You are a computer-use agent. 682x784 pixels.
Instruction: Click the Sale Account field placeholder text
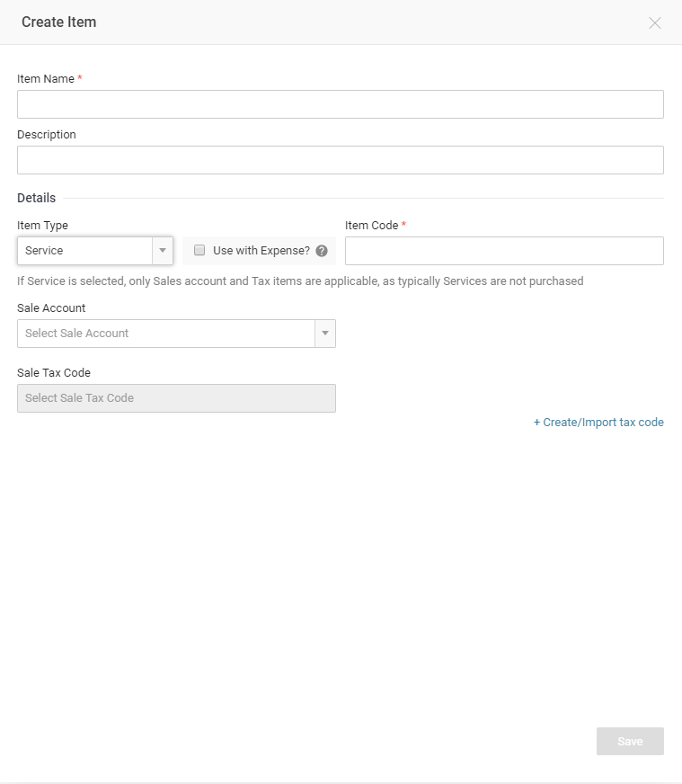click(78, 334)
